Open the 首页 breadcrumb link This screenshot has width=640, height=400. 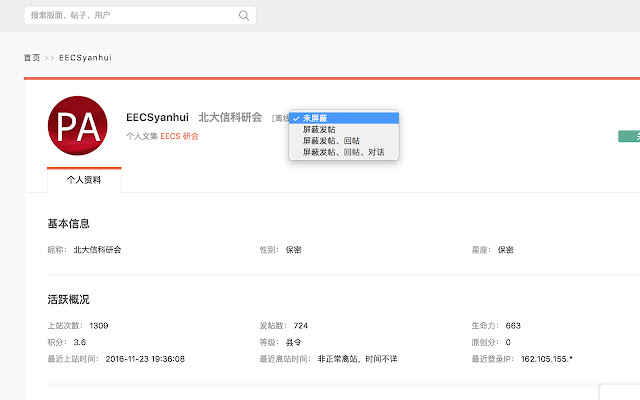tap(32, 58)
